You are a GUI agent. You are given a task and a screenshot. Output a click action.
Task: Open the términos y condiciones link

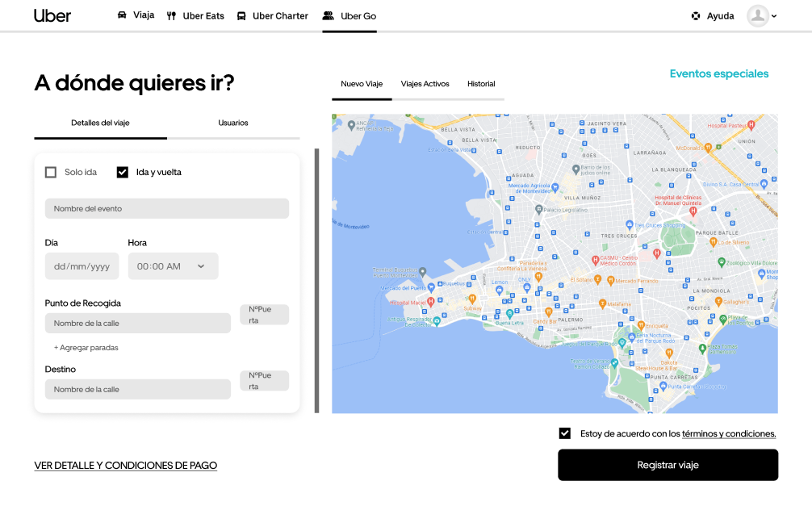(729, 433)
